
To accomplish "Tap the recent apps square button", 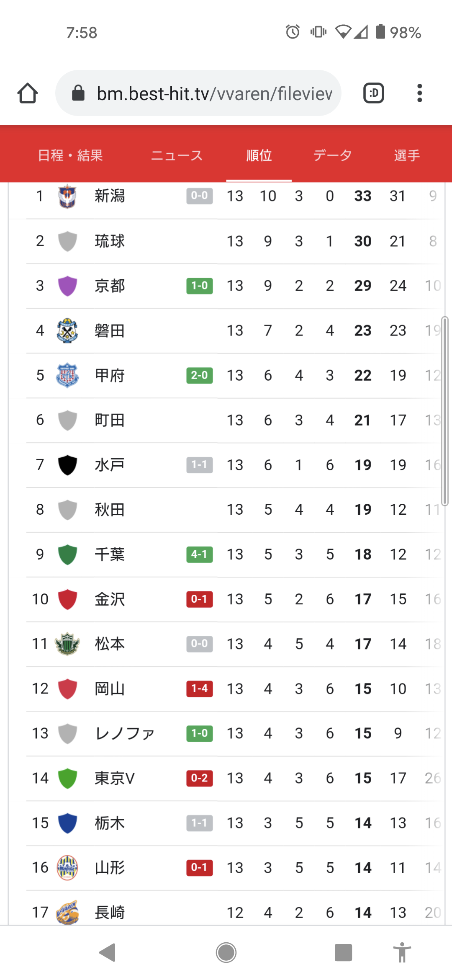I will pos(343,953).
